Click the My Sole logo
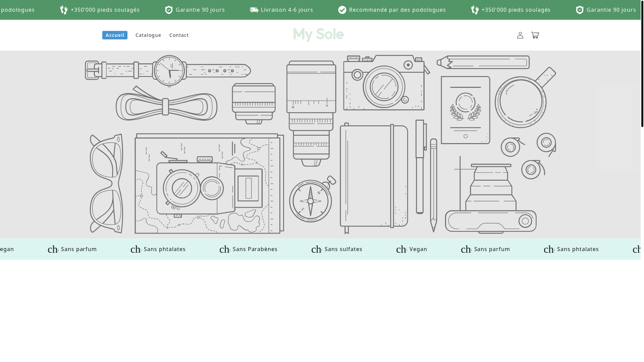Screen dimensions: 644x362 319,35
